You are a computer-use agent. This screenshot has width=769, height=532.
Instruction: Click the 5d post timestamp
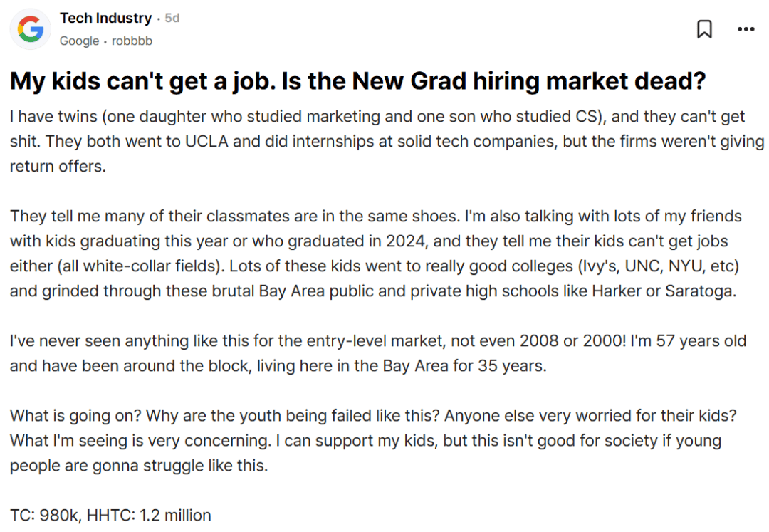172,18
